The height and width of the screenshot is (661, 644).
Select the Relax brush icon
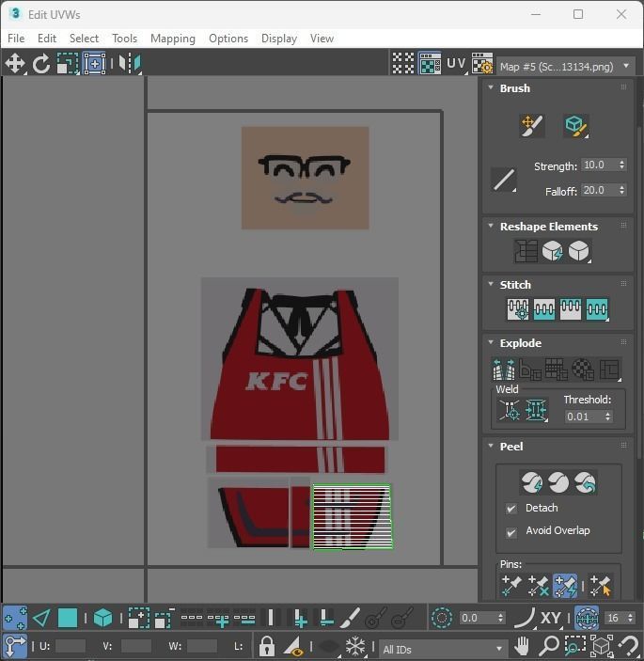coord(576,126)
